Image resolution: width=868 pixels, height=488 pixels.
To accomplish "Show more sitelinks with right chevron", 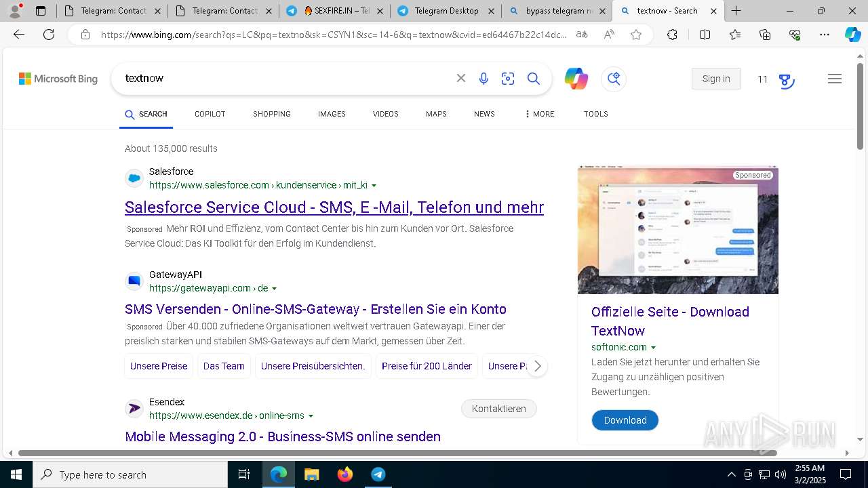I will pyautogui.click(x=537, y=366).
